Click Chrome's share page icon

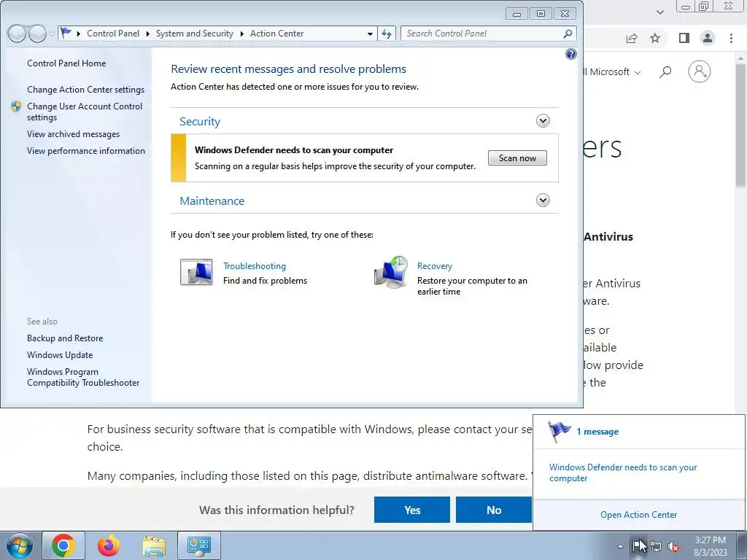pyautogui.click(x=632, y=38)
